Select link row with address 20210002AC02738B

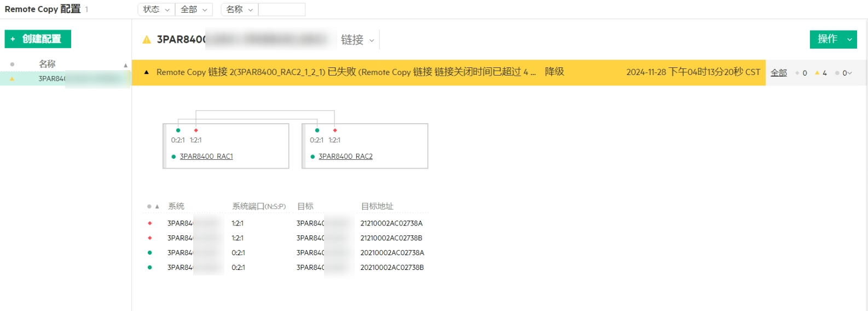click(x=287, y=268)
